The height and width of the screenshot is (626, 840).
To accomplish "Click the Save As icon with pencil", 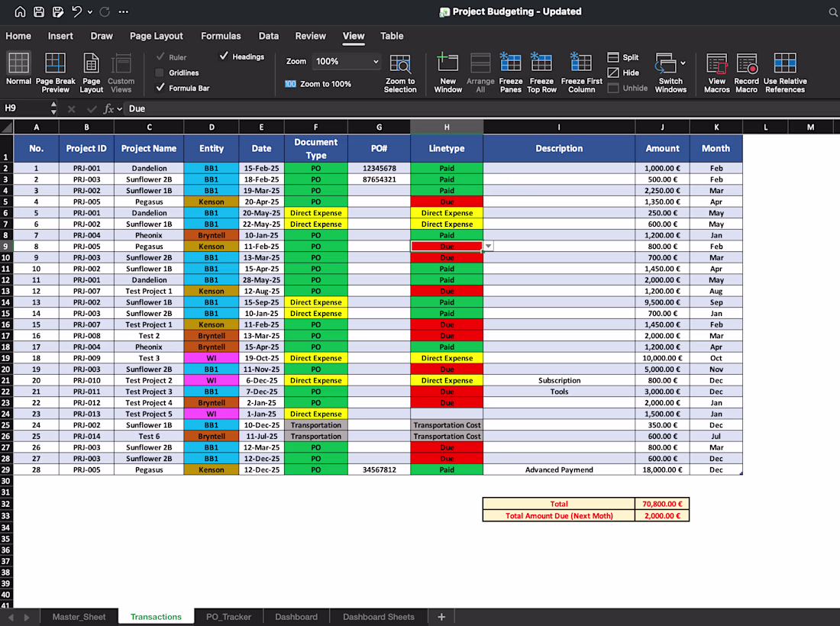I will pos(57,11).
